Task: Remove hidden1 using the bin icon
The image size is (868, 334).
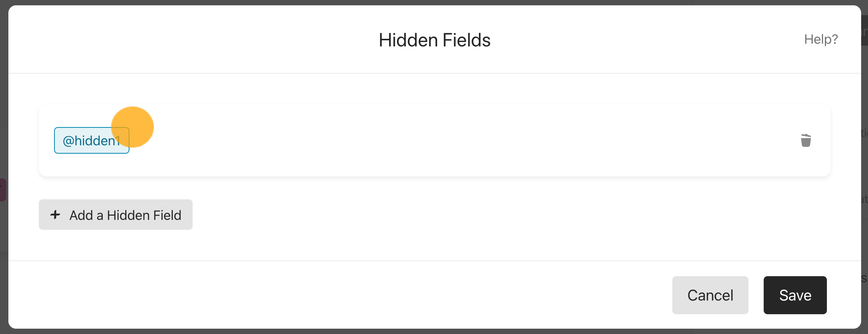Action: point(806,140)
